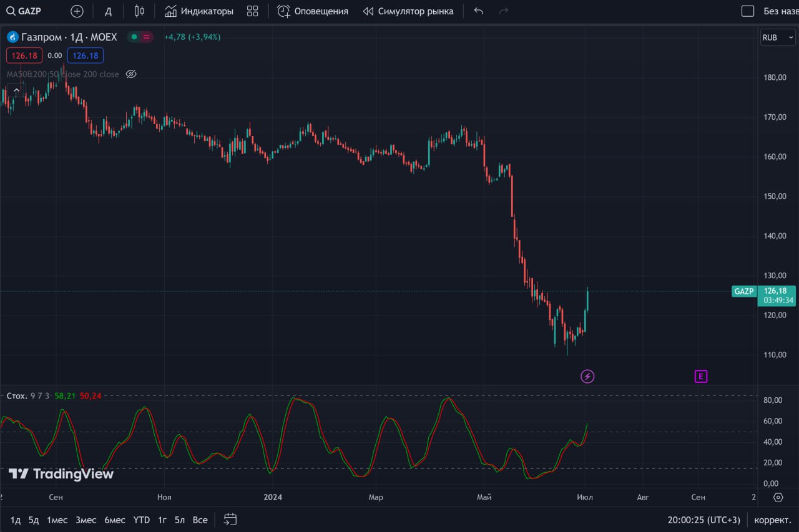Create an alert via Оповещения

pos(313,11)
